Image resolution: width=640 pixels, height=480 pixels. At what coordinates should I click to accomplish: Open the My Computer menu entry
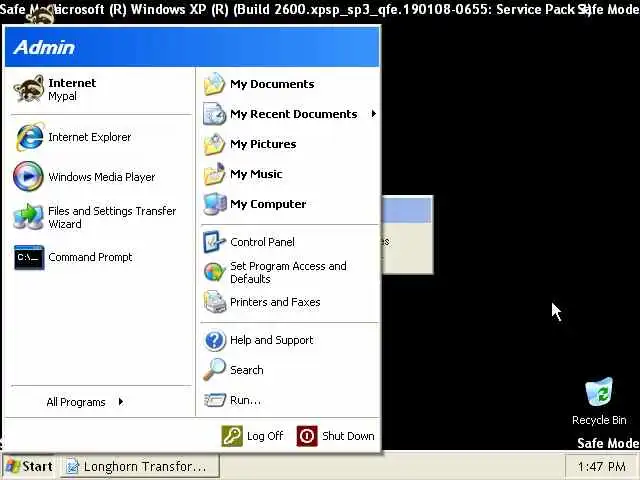(x=290, y=204)
